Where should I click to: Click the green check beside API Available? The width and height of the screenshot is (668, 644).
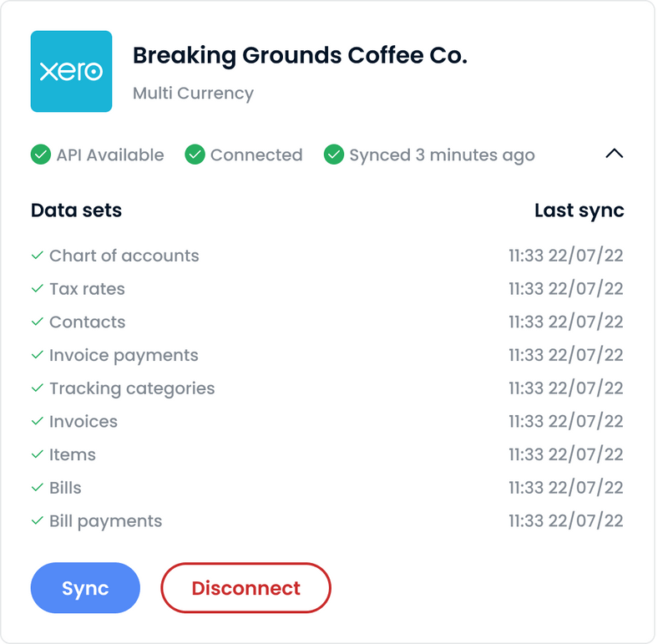click(39, 155)
